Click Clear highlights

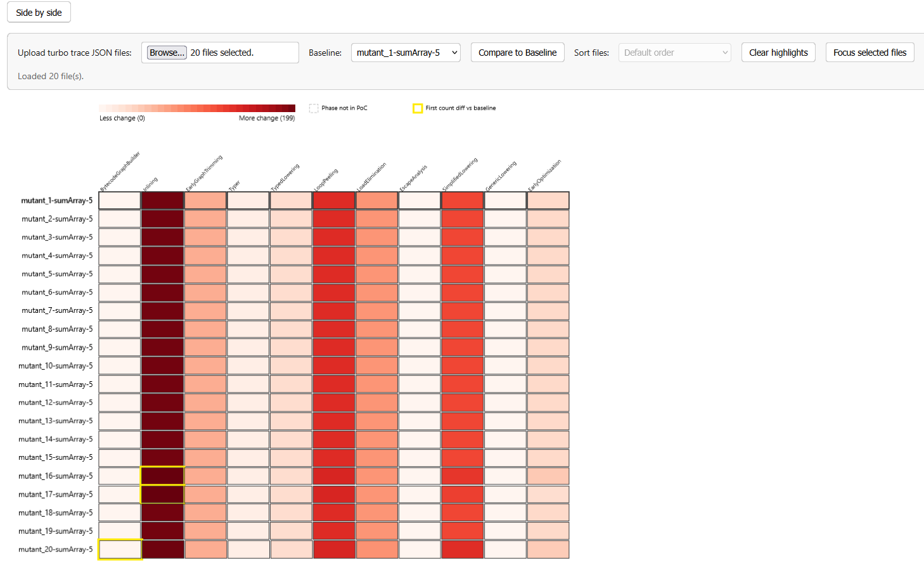[778, 53]
